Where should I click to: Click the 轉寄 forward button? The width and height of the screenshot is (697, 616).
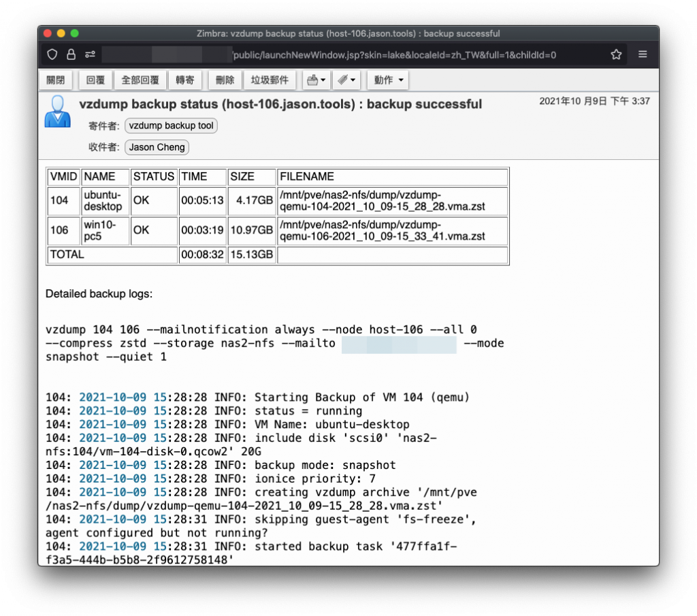click(x=185, y=80)
